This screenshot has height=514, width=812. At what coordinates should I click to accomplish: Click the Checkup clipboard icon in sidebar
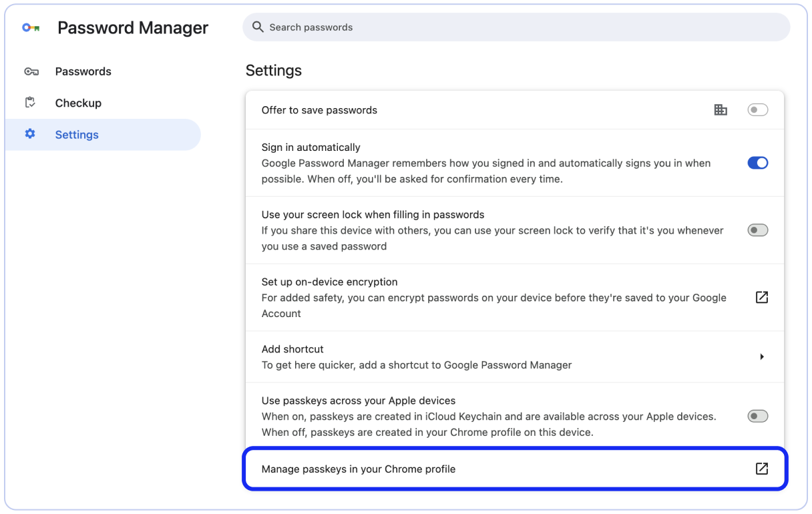coord(30,103)
